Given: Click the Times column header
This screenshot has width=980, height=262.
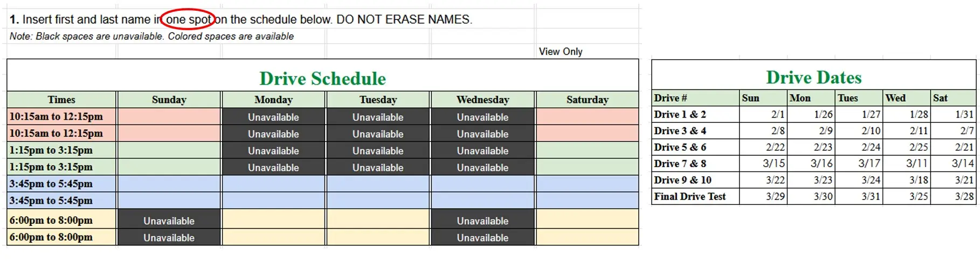Looking at the screenshot, I should [x=61, y=100].
